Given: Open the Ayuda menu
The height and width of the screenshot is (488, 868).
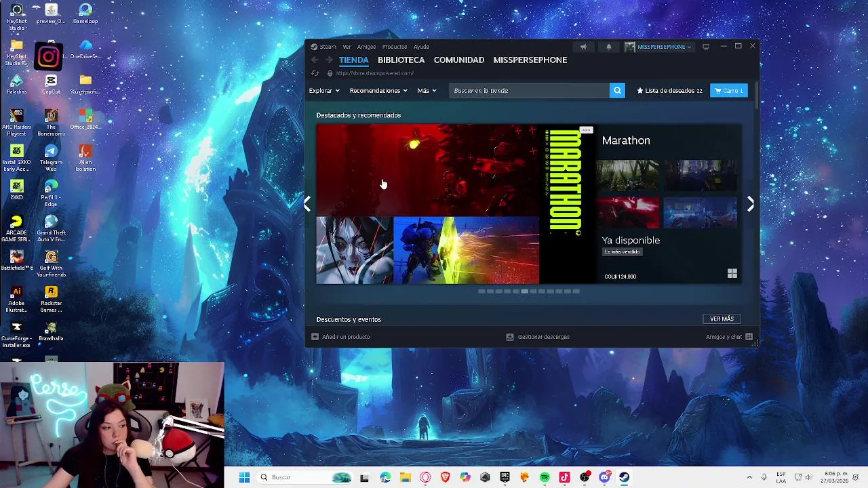Looking at the screenshot, I should tap(421, 47).
